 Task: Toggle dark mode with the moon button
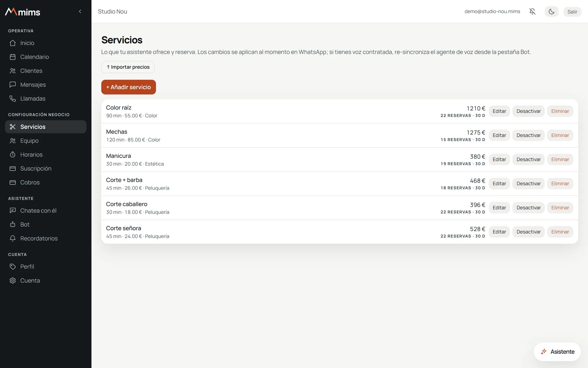pos(551,11)
